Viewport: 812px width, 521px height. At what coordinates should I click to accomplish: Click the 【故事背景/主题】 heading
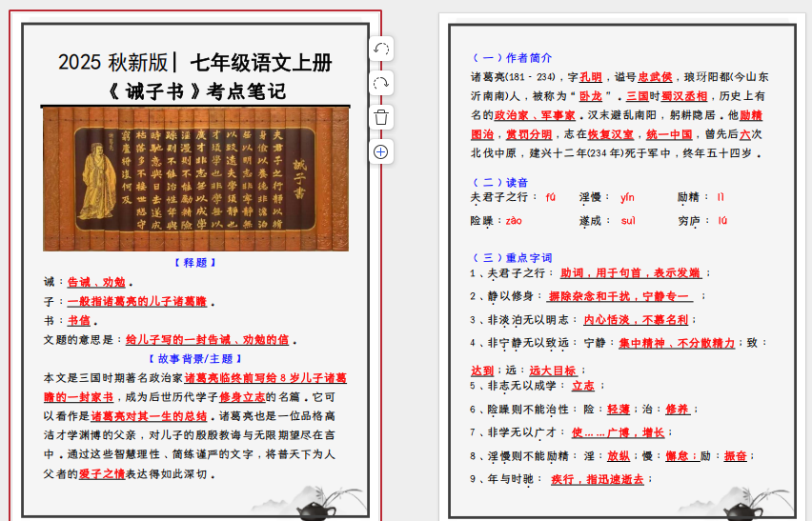tap(195, 359)
